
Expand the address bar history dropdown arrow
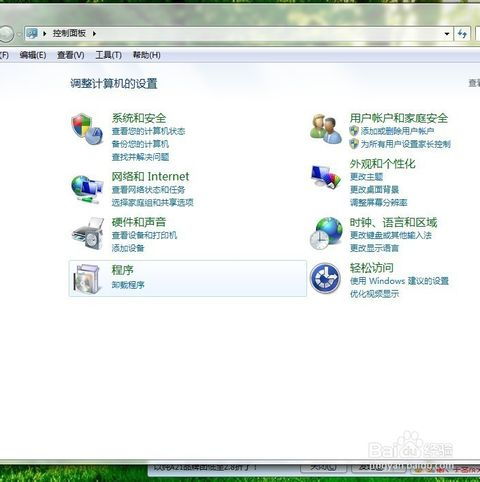pos(447,34)
